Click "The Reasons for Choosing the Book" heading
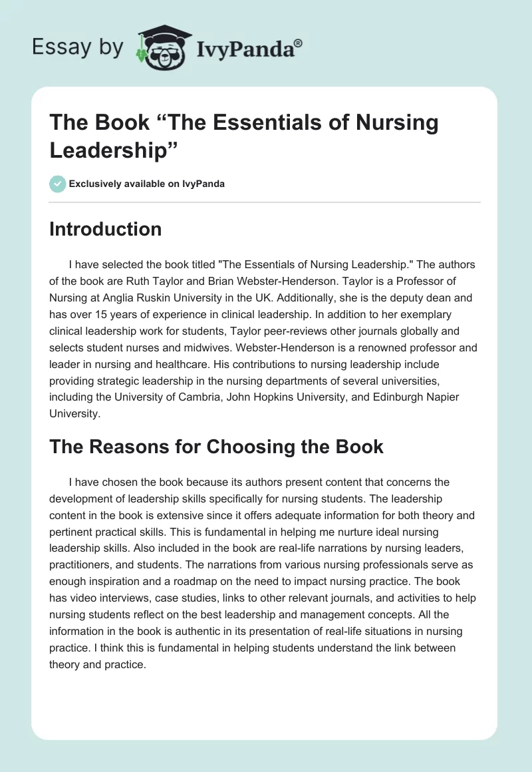Viewport: 532px width, 772px height. click(x=216, y=446)
